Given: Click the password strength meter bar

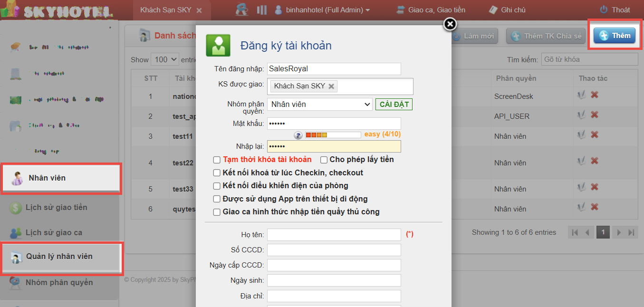Looking at the screenshot, I should click(333, 135).
